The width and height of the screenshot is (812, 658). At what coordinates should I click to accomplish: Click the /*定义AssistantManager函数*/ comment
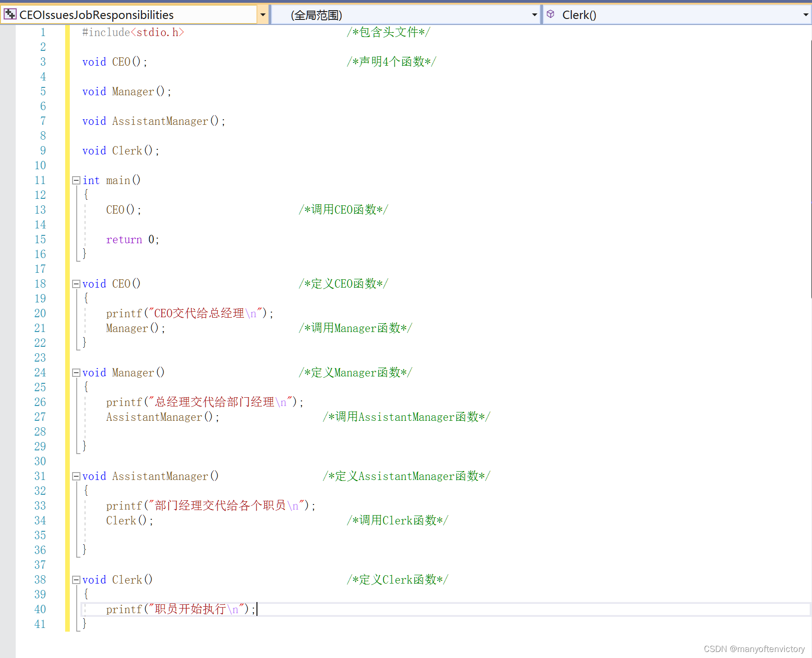pyautogui.click(x=407, y=476)
